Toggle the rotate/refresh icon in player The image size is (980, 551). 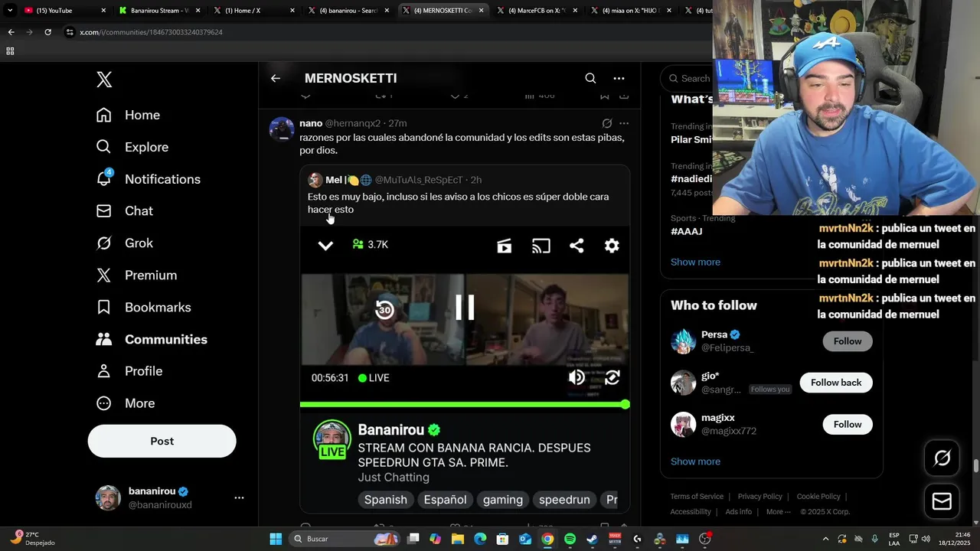coord(612,377)
